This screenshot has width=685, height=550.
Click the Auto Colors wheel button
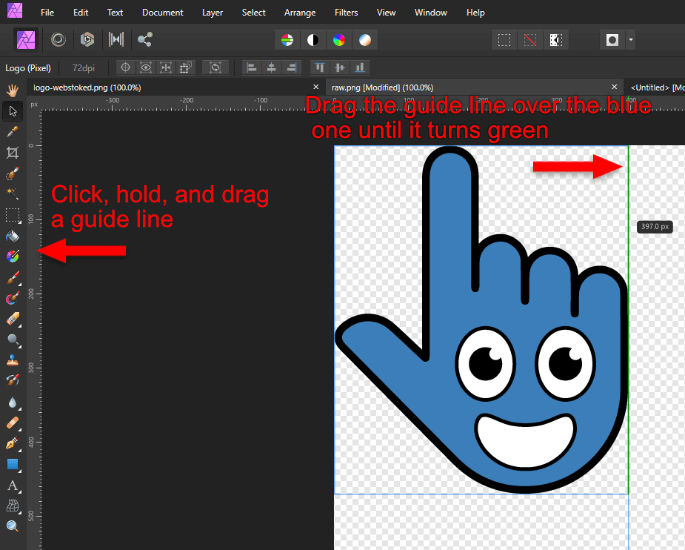[x=339, y=40]
